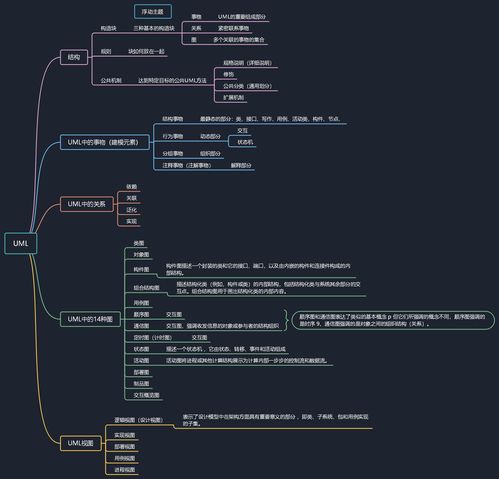The height and width of the screenshot is (479, 499).
Task: Click the 结构 branch node
Action: 74,57
